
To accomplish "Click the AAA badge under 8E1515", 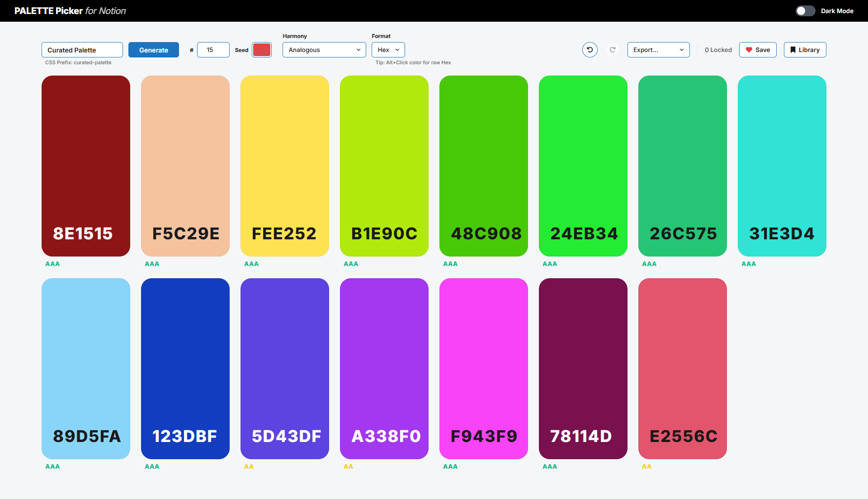I will pyautogui.click(x=52, y=264).
